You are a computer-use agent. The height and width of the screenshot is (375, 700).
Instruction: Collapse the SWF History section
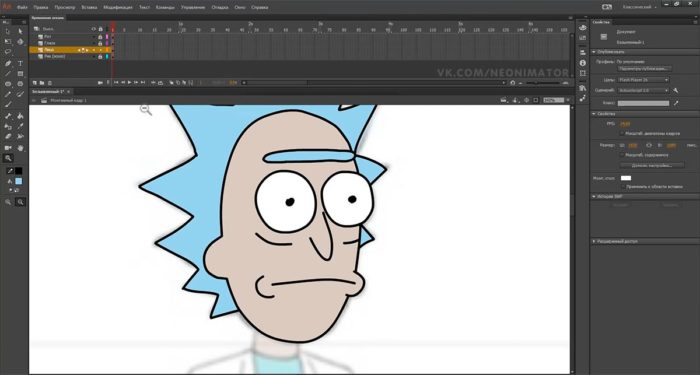[594, 196]
